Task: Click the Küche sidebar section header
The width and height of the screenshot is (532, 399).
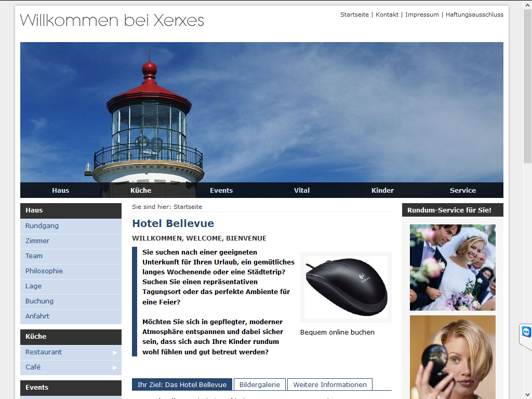Action: (71, 337)
